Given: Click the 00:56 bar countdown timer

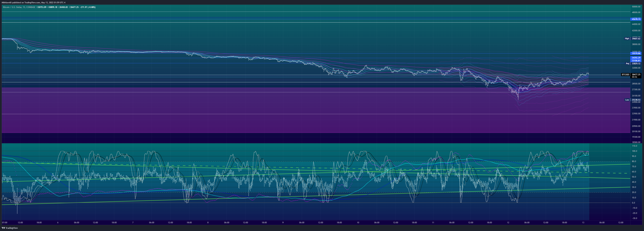Looking at the screenshot, I should pos(634,77).
